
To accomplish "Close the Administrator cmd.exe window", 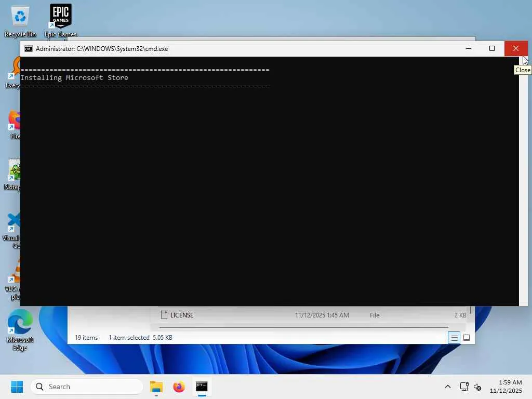I will (x=516, y=48).
